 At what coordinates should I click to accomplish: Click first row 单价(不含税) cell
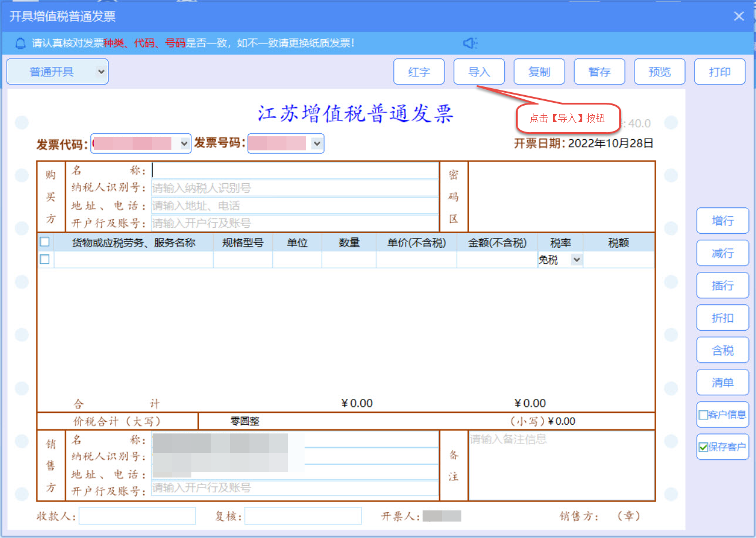(x=417, y=260)
